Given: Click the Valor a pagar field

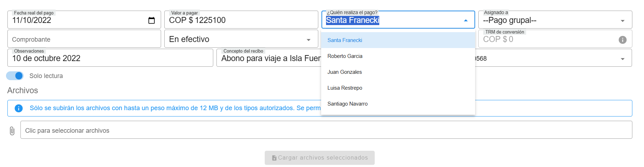Looking at the screenshot, I should (x=241, y=20).
